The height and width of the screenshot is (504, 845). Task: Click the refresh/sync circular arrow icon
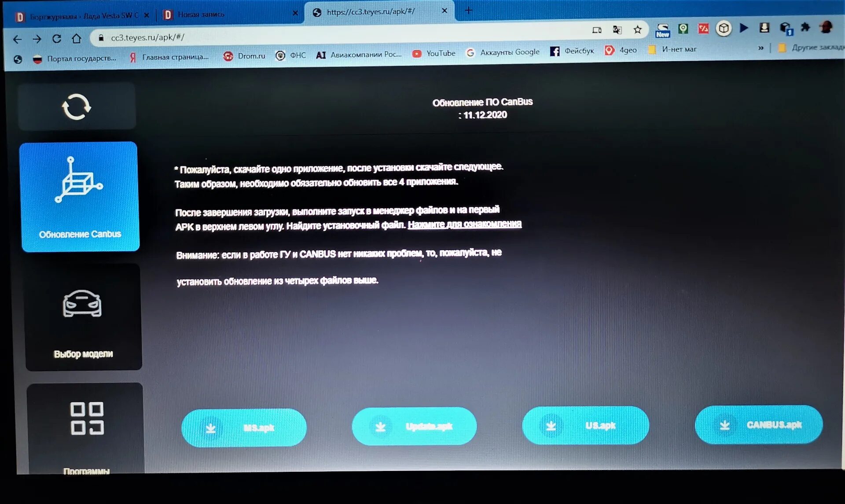[76, 108]
